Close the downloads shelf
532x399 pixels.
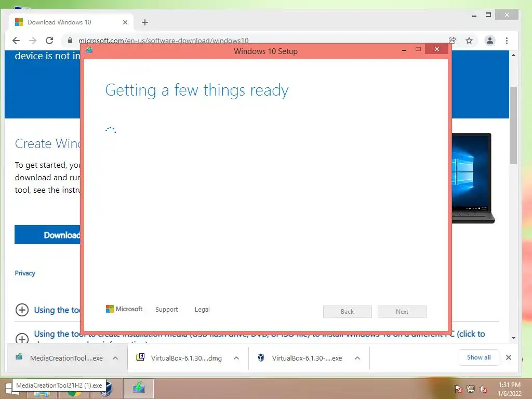coord(509,357)
